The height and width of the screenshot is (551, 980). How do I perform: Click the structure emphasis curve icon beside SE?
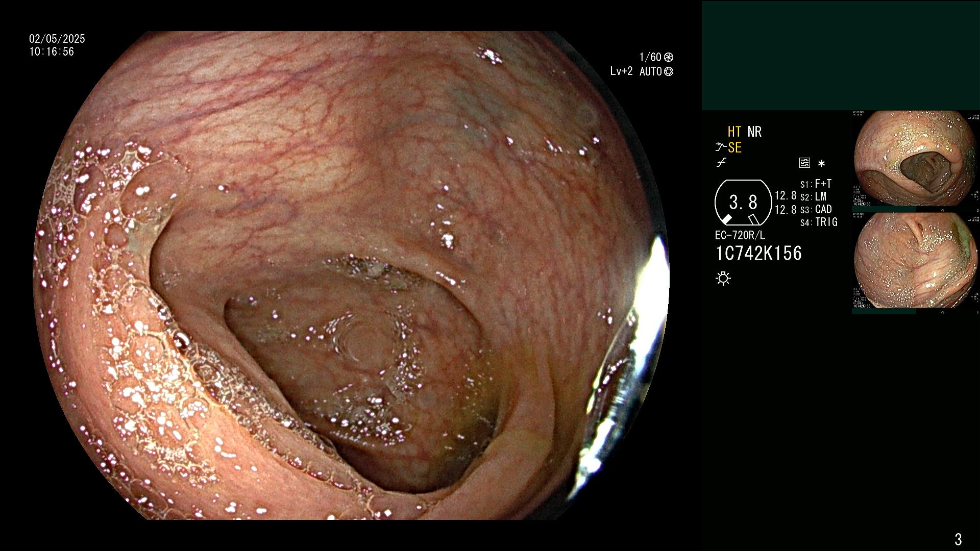(x=721, y=147)
